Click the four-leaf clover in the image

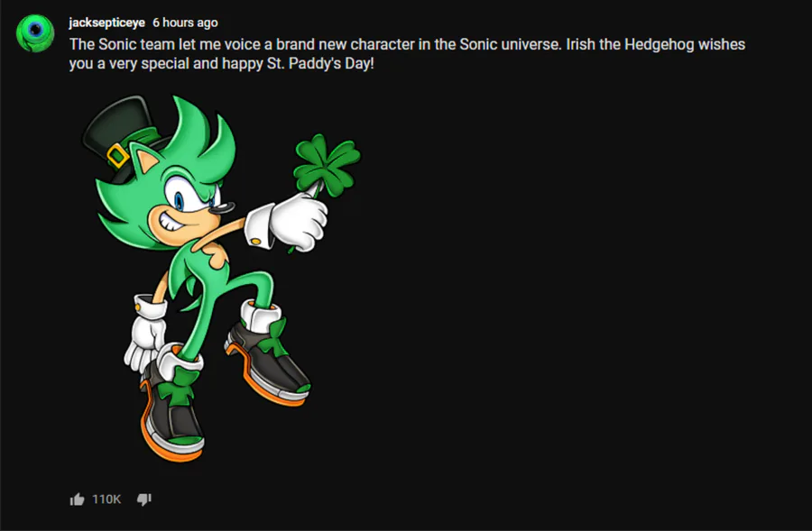(x=327, y=166)
